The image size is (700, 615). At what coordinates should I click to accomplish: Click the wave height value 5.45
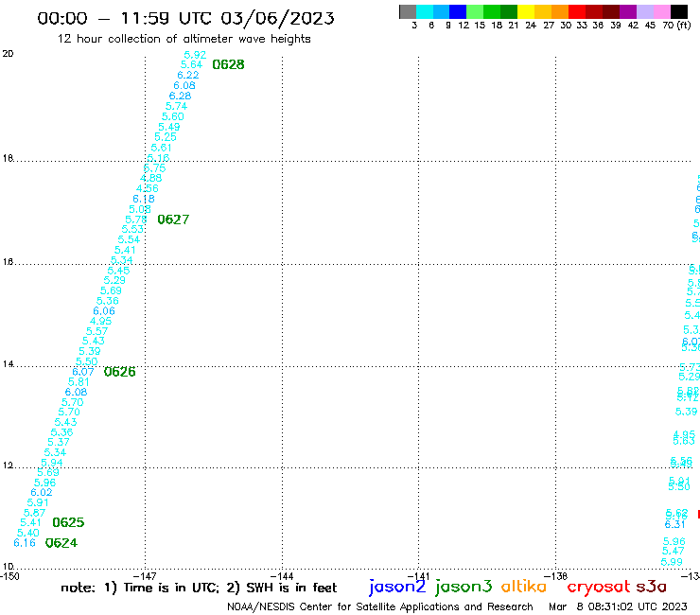(118, 271)
